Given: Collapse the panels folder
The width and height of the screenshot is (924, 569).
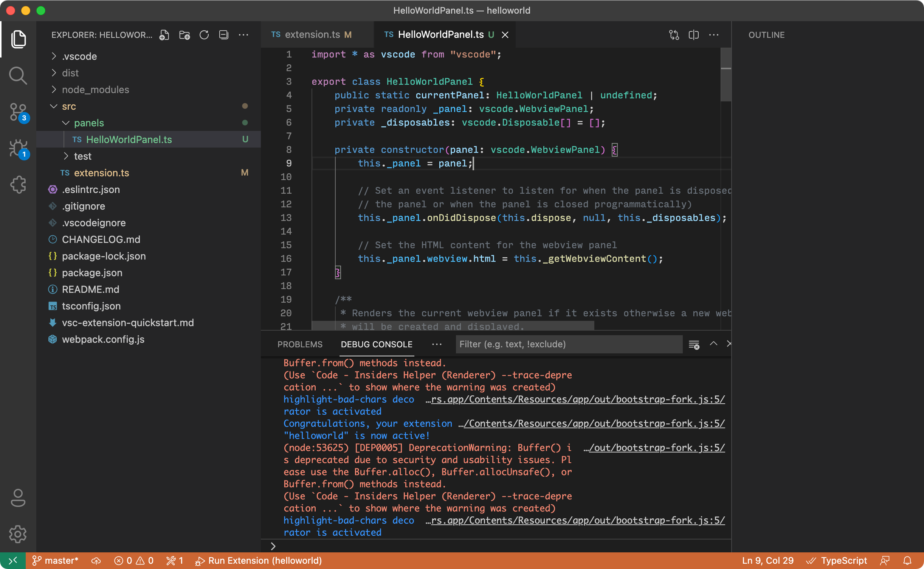Looking at the screenshot, I should pos(88,123).
